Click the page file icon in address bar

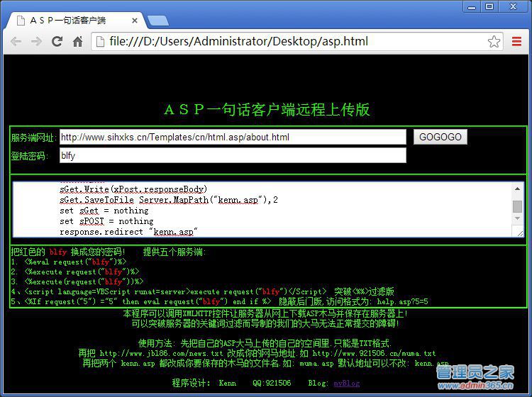click(100, 42)
